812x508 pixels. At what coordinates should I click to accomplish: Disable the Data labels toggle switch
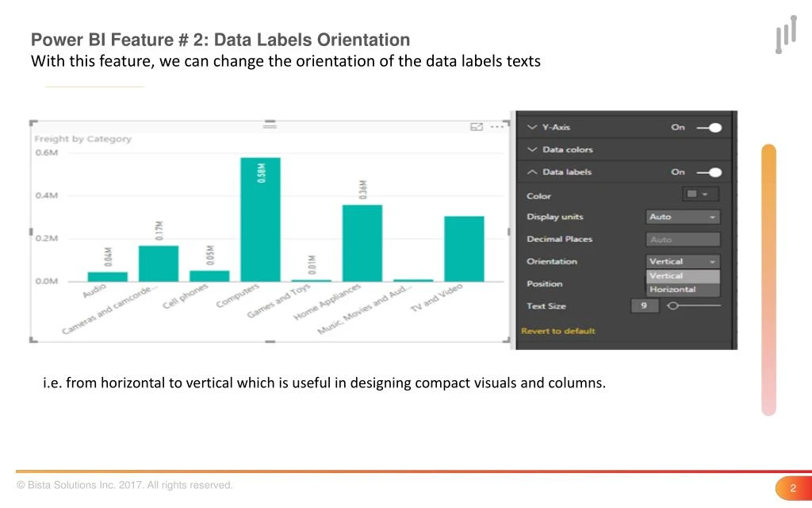tap(713, 171)
